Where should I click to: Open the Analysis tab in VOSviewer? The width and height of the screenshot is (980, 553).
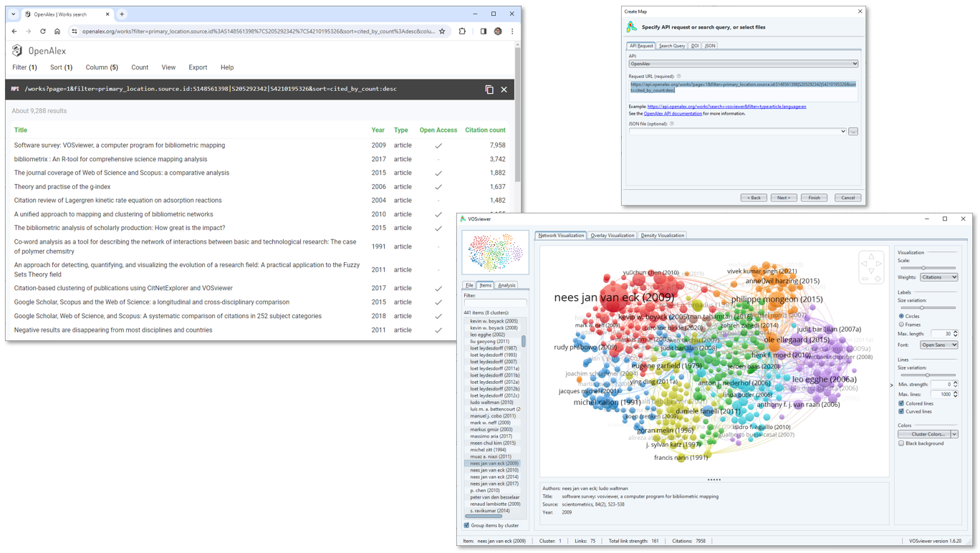506,285
